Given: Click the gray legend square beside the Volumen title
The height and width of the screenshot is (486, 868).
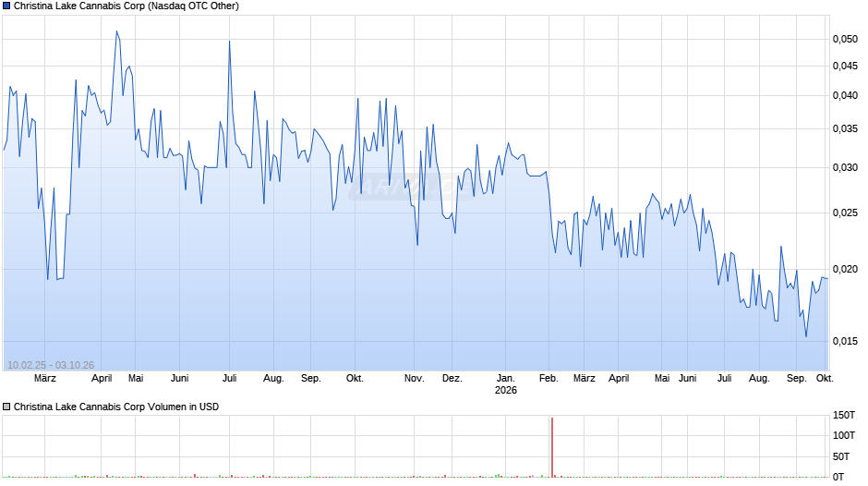Looking at the screenshot, I should point(6,407).
